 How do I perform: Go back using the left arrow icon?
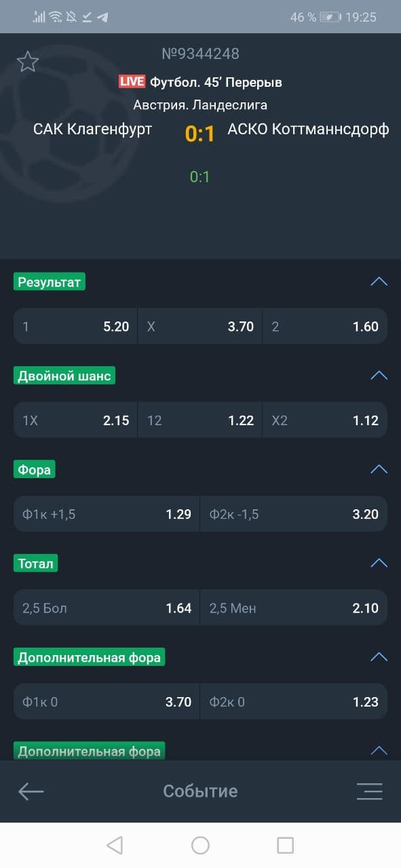pyautogui.click(x=31, y=791)
